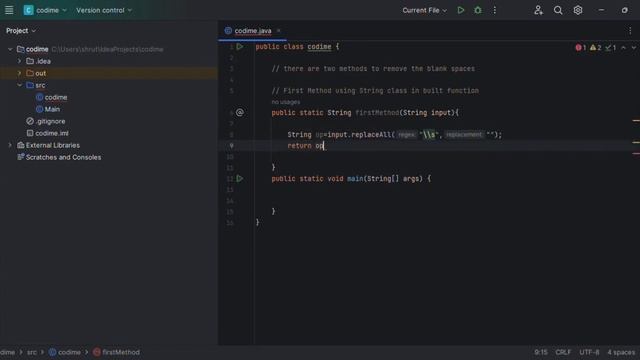Click the @ gutter icon beside firstMethod
The height and width of the screenshot is (360, 640).
coord(240,112)
